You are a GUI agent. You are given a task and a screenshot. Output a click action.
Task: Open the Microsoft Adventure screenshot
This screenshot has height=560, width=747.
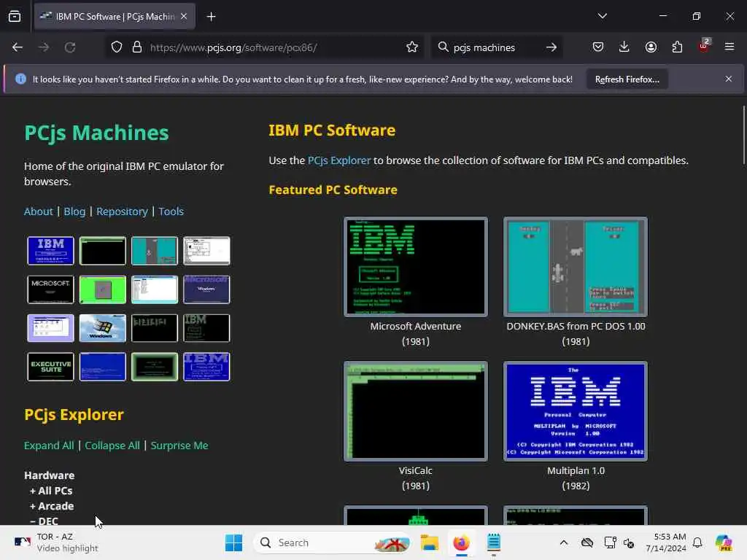coord(415,267)
